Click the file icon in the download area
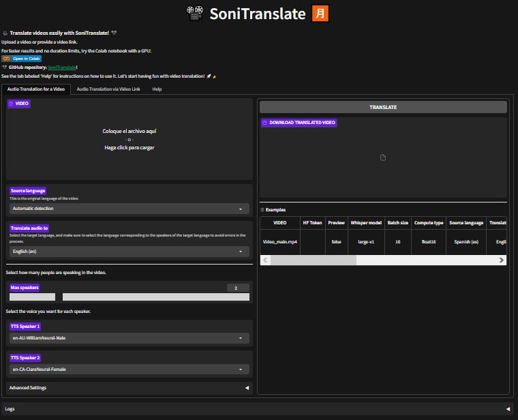Screen dimensions: 518x420 (x=383, y=157)
